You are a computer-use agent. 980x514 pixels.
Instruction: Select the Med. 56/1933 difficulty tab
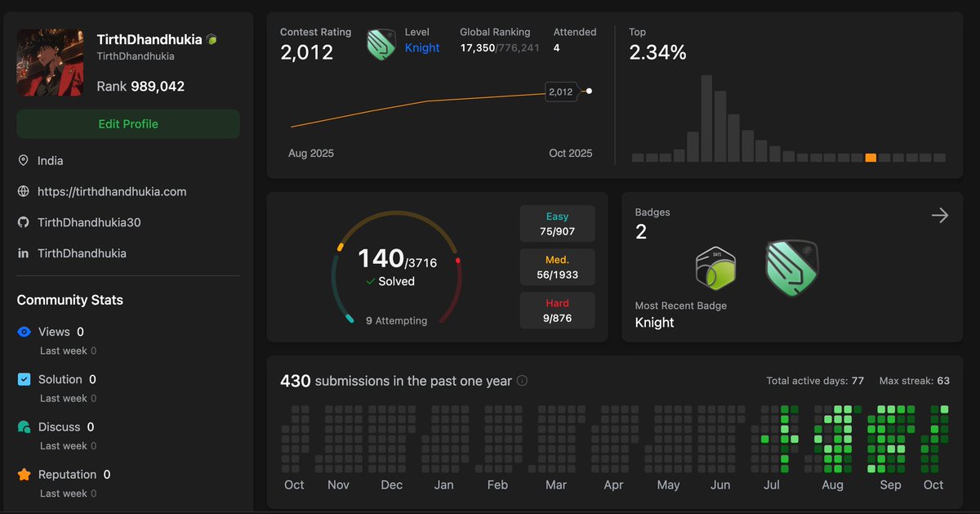tap(557, 267)
